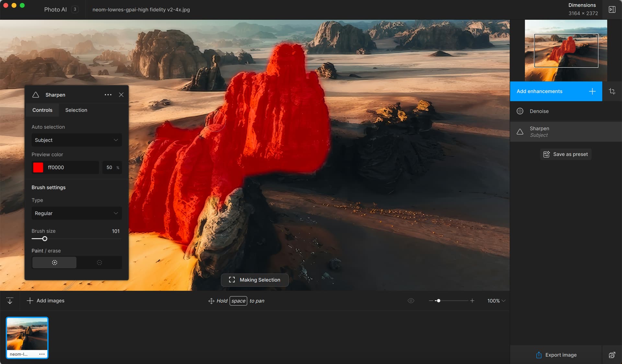Click the export queue download icon bottom left

(10, 301)
